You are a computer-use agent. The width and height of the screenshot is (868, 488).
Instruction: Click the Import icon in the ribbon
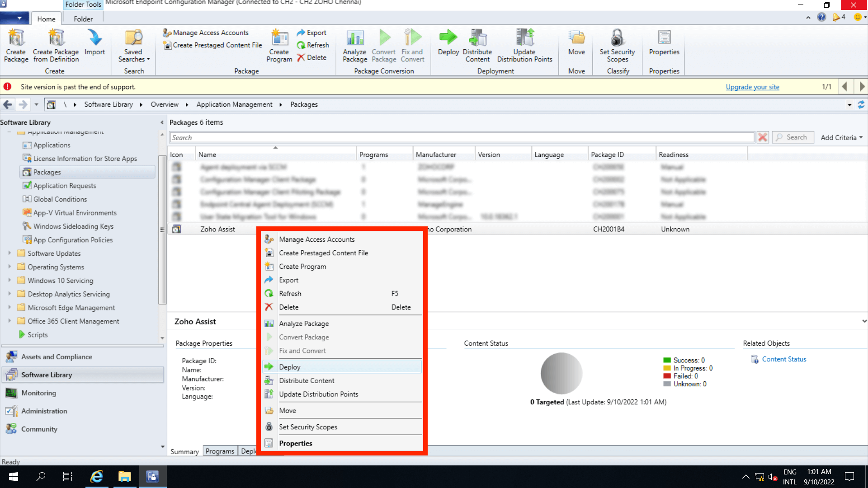pos(95,45)
